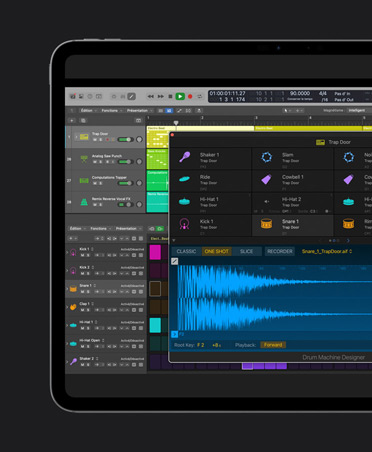The height and width of the screenshot is (452, 372).
Task: Adjust the Trap Door track volume slider
Action: click(125, 140)
